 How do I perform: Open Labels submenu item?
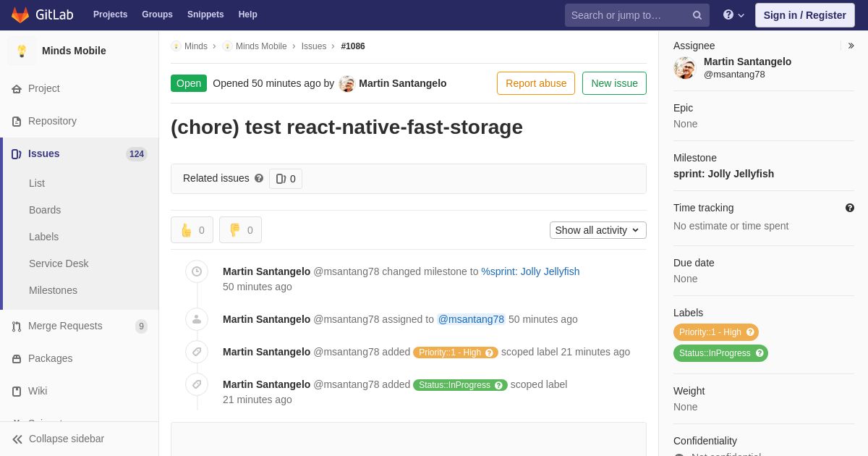(x=43, y=237)
